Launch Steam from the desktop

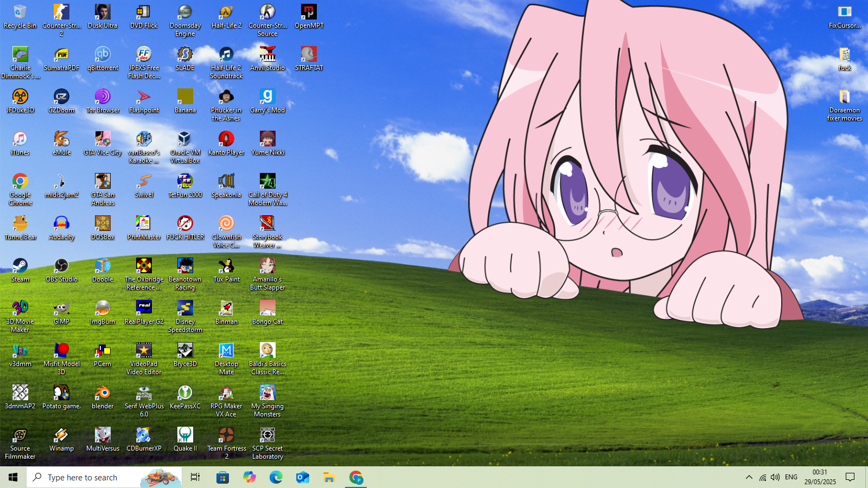click(20, 271)
